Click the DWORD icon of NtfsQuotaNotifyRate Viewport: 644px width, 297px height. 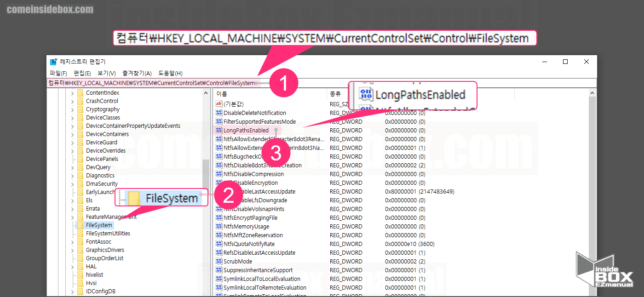tap(219, 244)
